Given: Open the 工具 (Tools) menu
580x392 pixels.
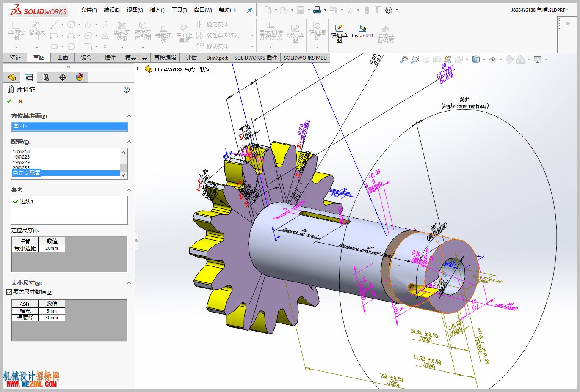Looking at the screenshot, I should 179,10.
